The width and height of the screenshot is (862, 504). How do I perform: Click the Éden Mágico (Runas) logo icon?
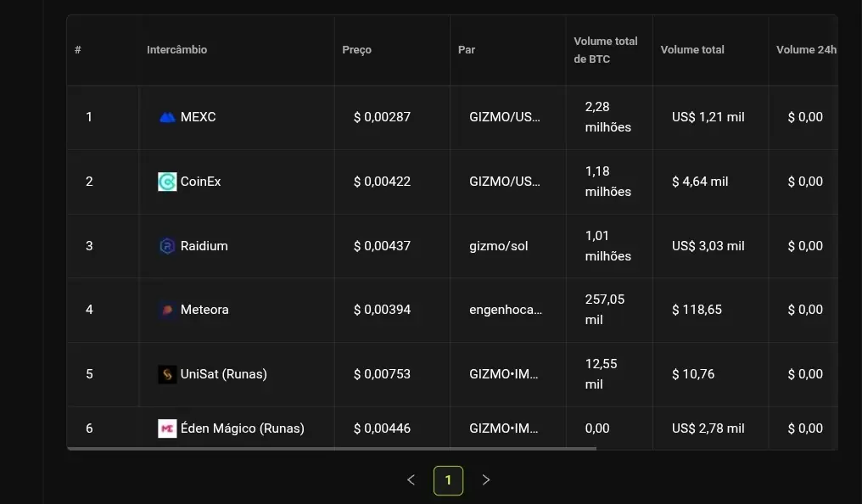click(167, 428)
